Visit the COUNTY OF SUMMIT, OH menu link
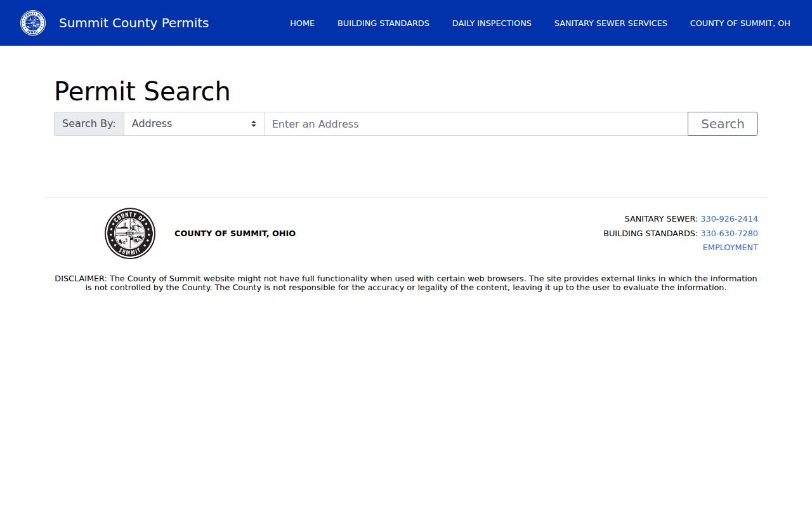This screenshot has width=812, height=508. click(x=740, y=23)
